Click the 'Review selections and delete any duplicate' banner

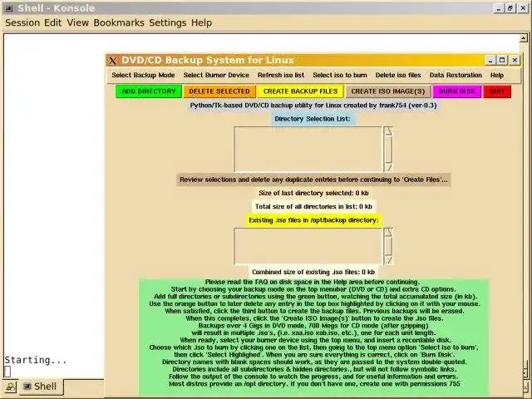click(x=313, y=180)
